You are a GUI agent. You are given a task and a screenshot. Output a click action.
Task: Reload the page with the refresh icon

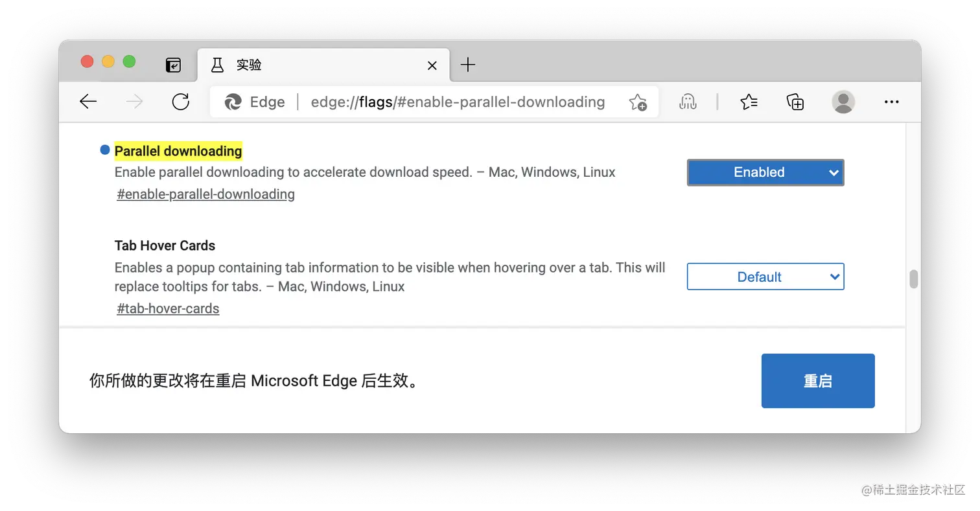(x=180, y=102)
